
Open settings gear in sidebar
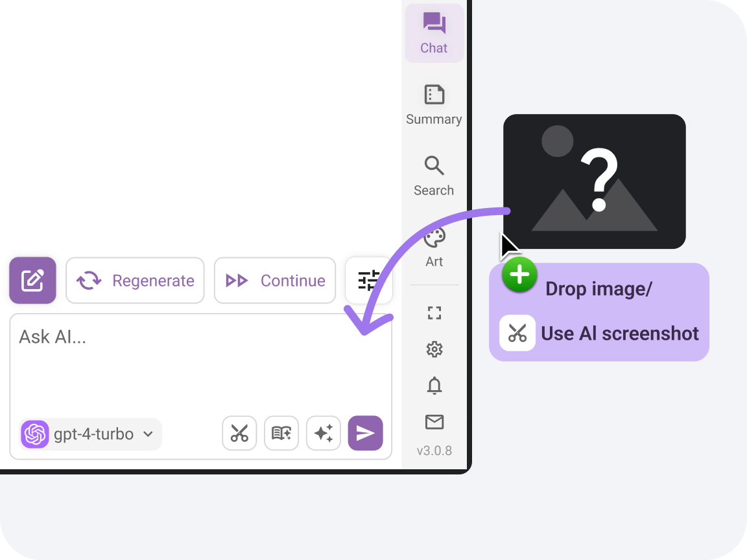(434, 349)
